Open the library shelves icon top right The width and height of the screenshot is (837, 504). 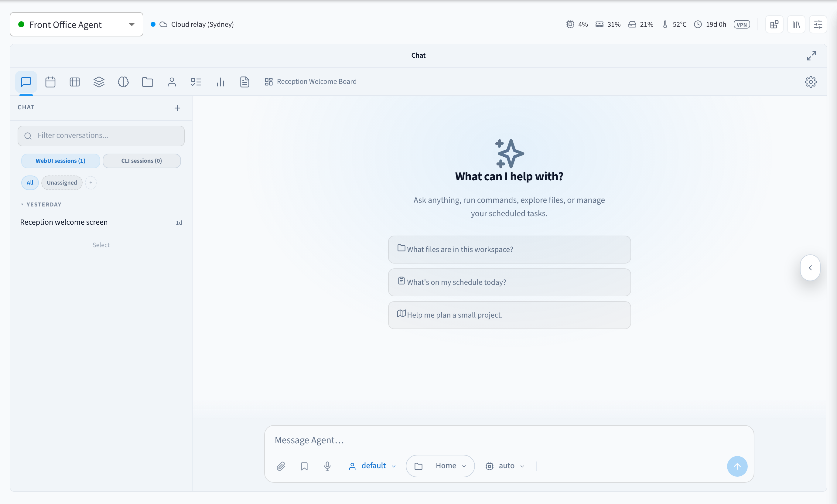796,25
